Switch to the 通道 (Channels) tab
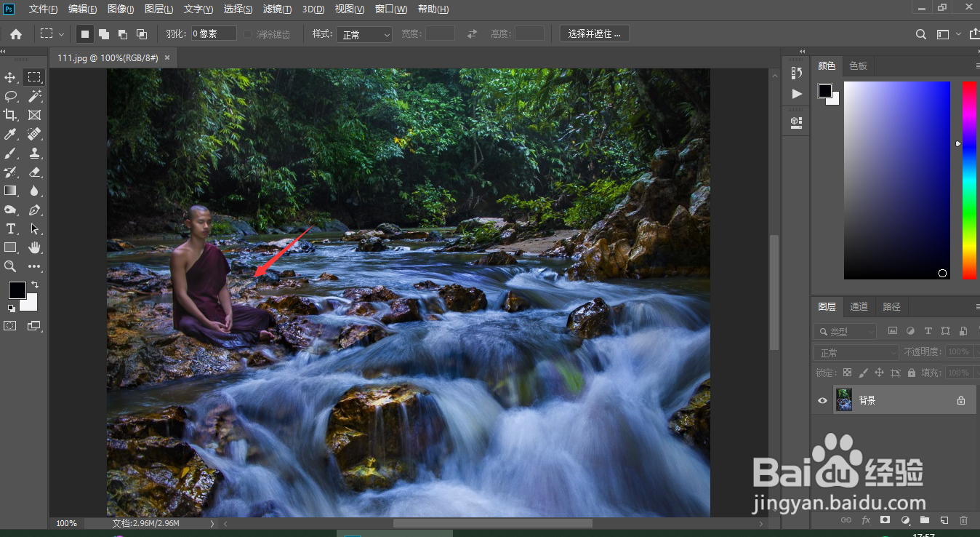980x537 pixels. tap(859, 306)
